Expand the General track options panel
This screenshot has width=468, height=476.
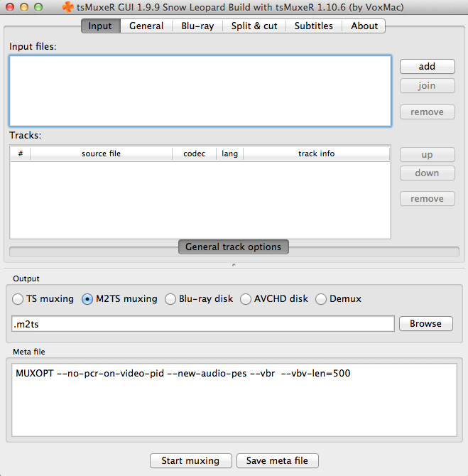[x=233, y=247]
